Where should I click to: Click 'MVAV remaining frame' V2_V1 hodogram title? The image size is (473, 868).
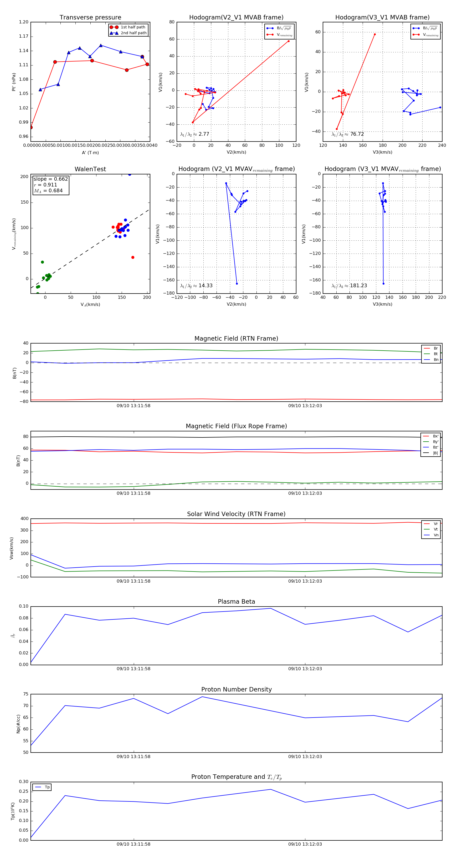(236, 169)
